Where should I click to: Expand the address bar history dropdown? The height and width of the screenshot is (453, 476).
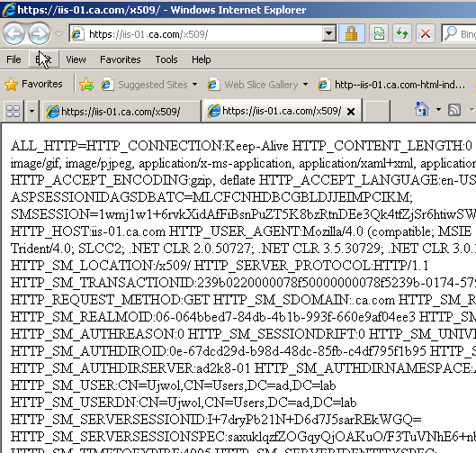(x=329, y=33)
